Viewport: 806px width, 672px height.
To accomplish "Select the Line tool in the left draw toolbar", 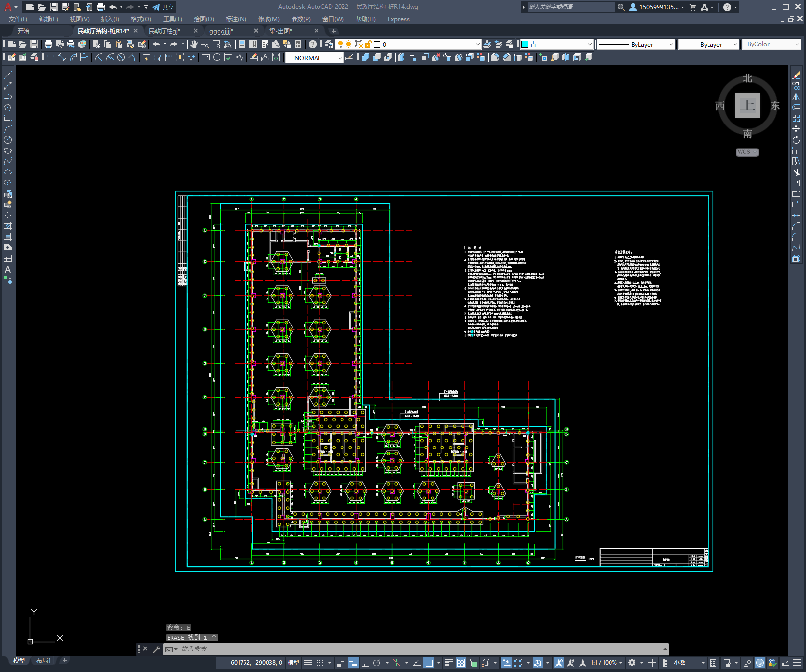I will [8, 75].
